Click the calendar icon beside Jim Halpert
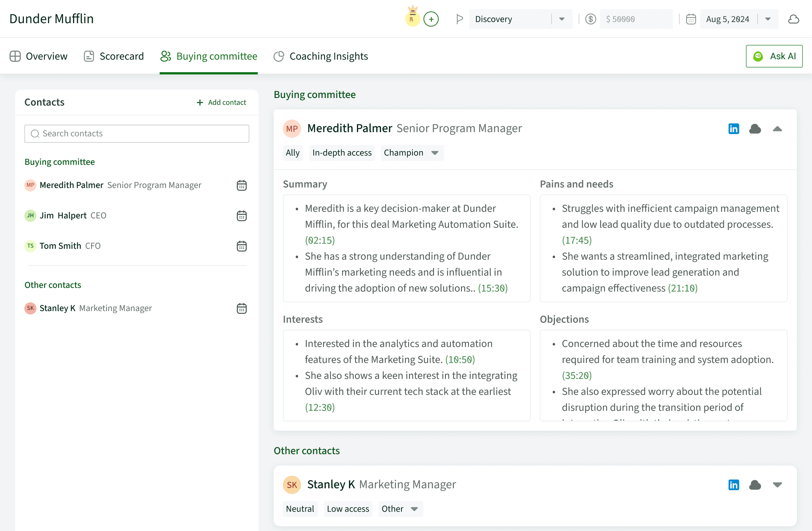Image resolution: width=812 pixels, height=531 pixels. [x=242, y=216]
